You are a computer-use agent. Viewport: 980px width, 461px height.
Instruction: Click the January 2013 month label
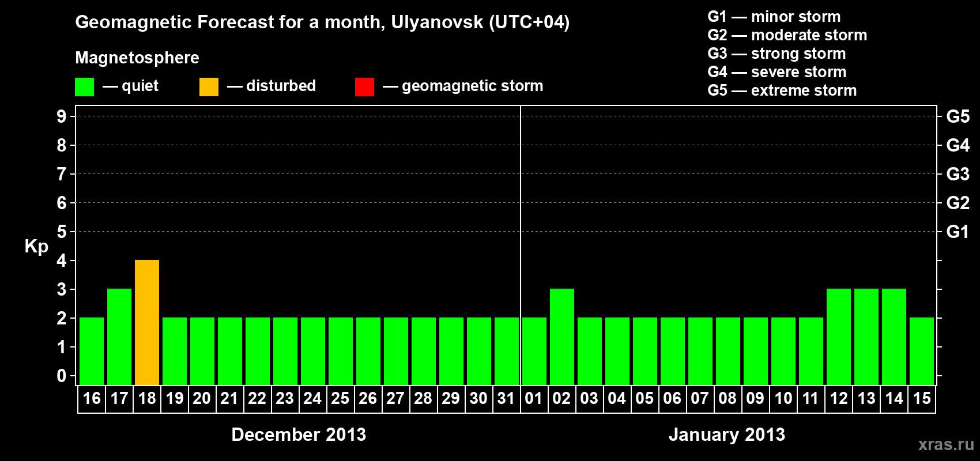[727, 434]
